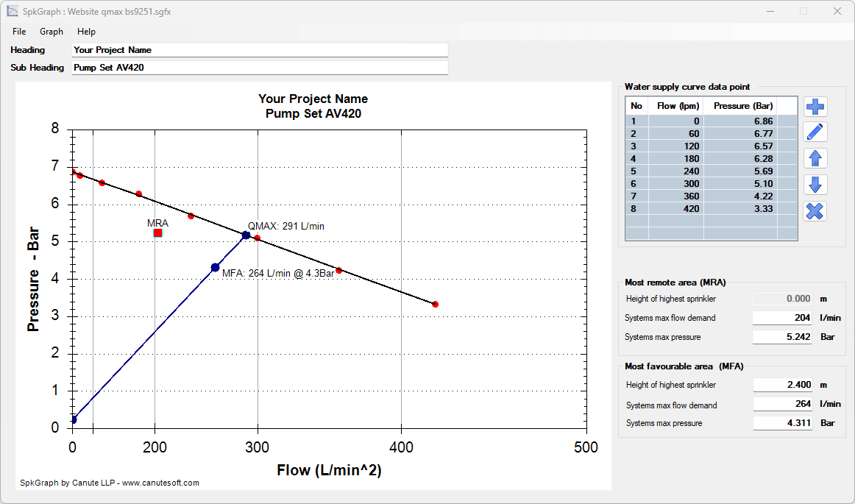Viewport: 855px width, 504px height.
Task: Click the QMAX point on the graph
Action: click(245, 234)
